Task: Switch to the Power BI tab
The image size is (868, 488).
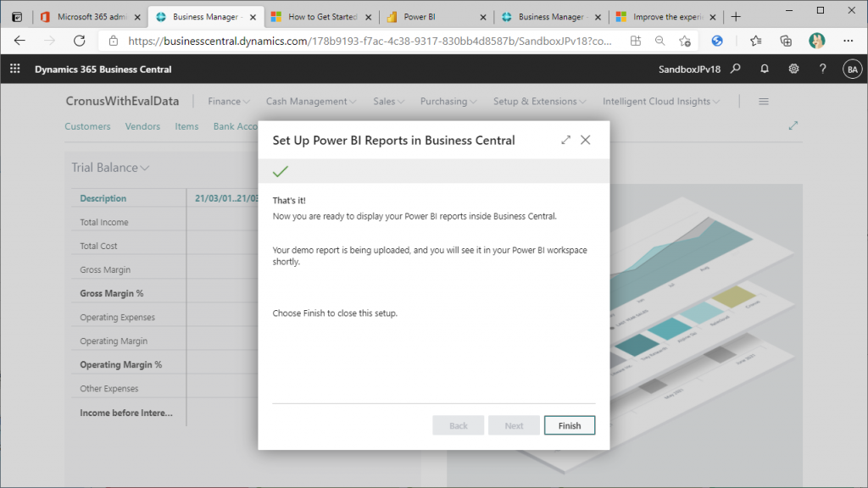Action: [436, 17]
